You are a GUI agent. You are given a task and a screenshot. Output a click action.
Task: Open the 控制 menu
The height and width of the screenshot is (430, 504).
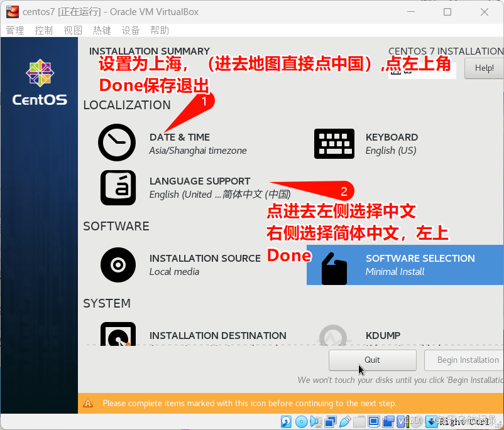pos(43,31)
